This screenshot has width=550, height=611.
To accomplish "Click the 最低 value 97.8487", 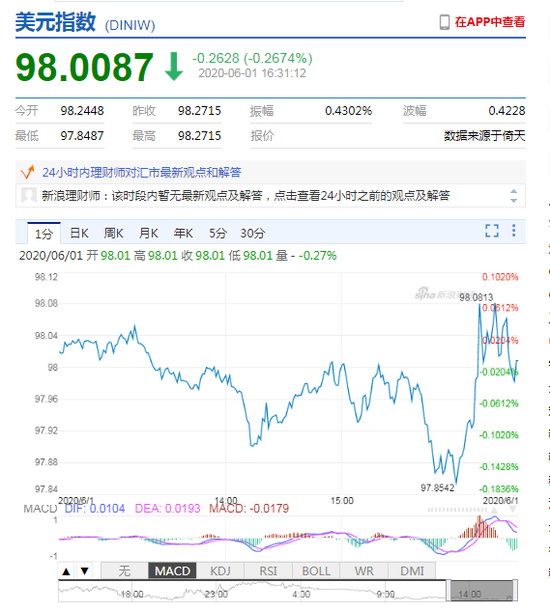I will [82, 136].
